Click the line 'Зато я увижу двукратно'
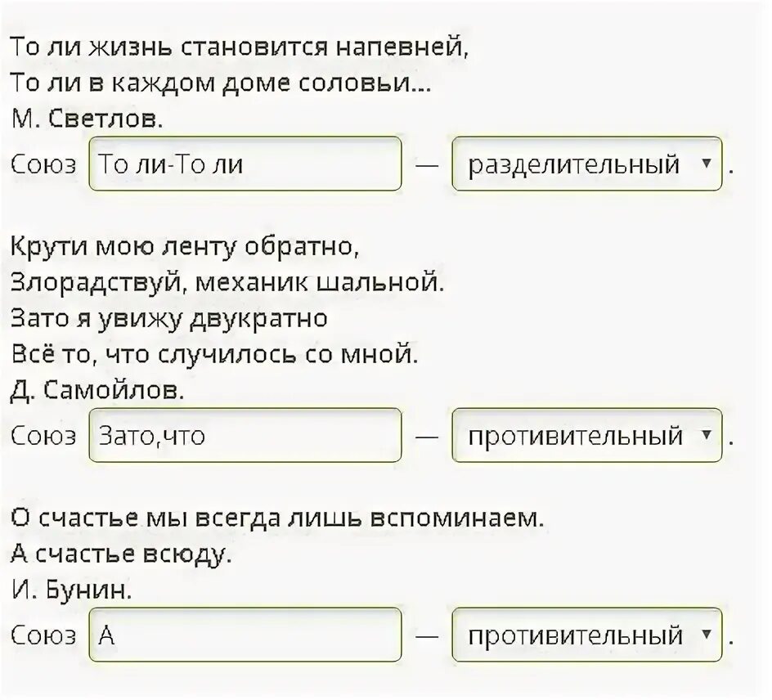This screenshot has height=700, width=772. (168, 318)
